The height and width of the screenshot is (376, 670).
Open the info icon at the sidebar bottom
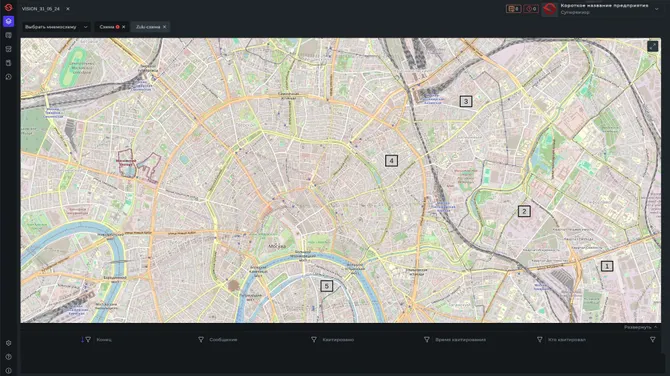pyautogui.click(x=8, y=370)
